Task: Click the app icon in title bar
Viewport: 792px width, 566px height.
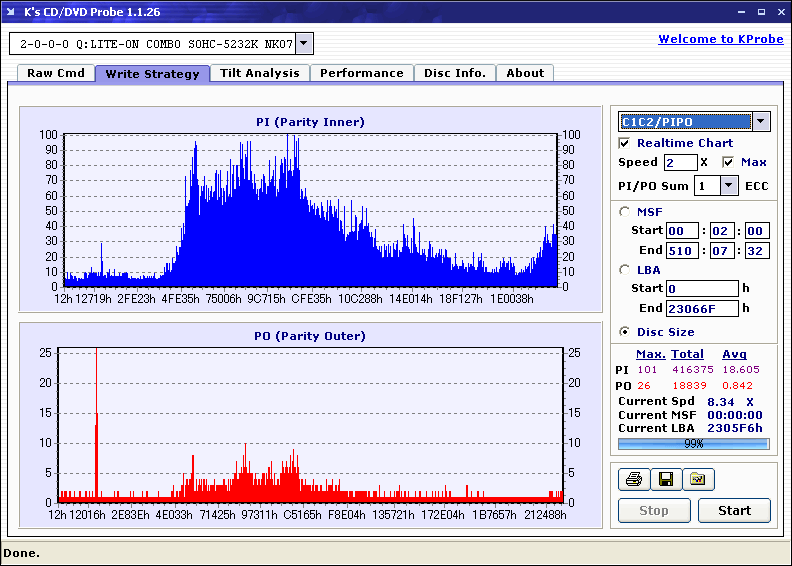Action: click(11, 12)
